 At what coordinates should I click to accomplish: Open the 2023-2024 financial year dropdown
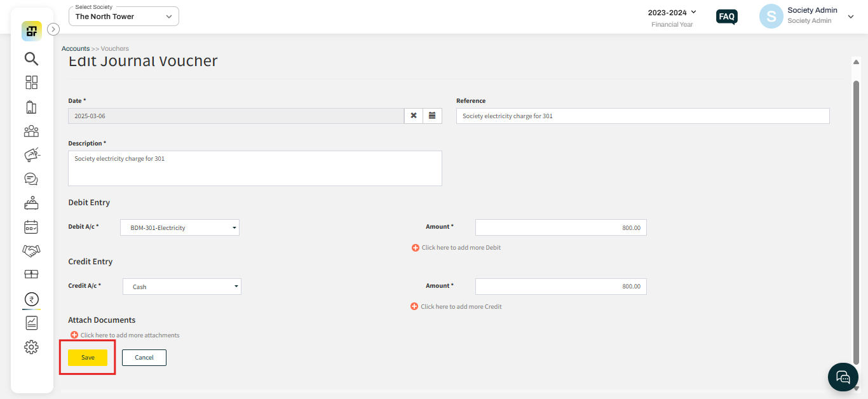(672, 13)
